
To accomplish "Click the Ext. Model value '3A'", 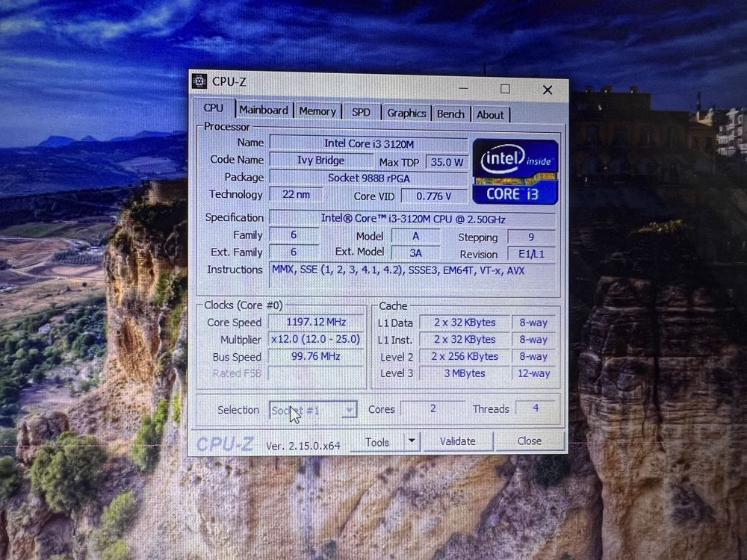I will click(x=415, y=253).
